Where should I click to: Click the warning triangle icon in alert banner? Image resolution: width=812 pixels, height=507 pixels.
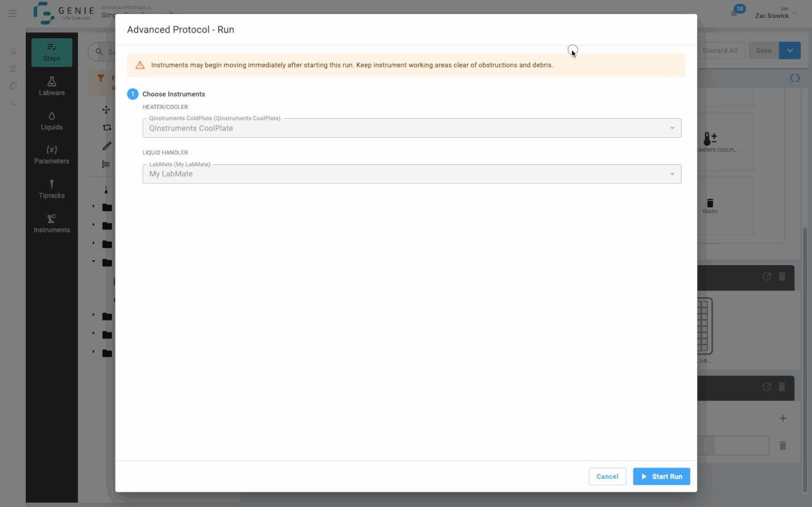click(140, 65)
